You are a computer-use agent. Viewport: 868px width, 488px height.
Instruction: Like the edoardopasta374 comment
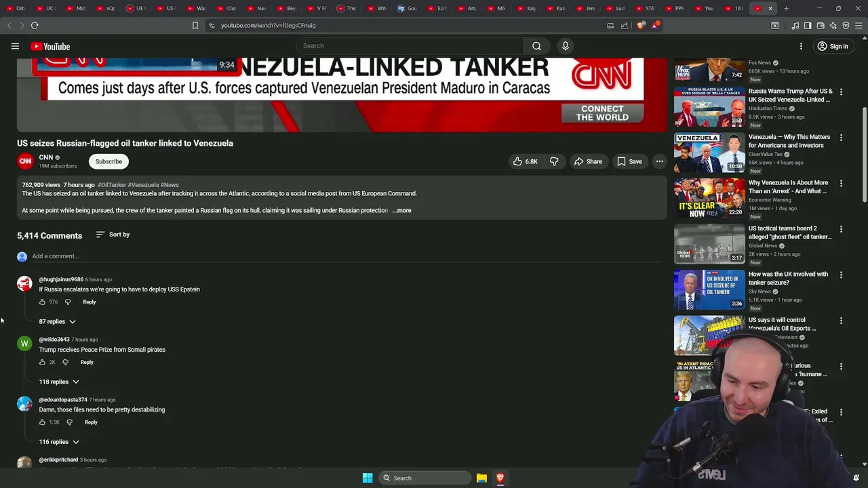pos(42,422)
